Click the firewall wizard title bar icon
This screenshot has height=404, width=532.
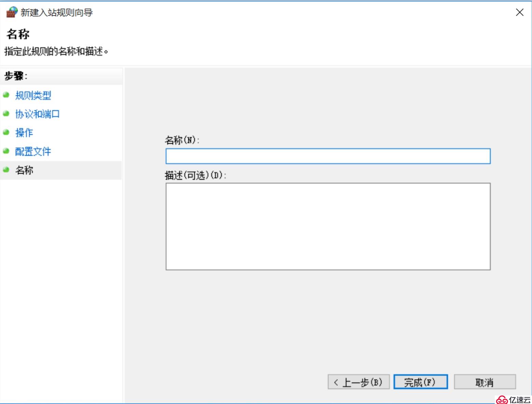[x=12, y=12]
